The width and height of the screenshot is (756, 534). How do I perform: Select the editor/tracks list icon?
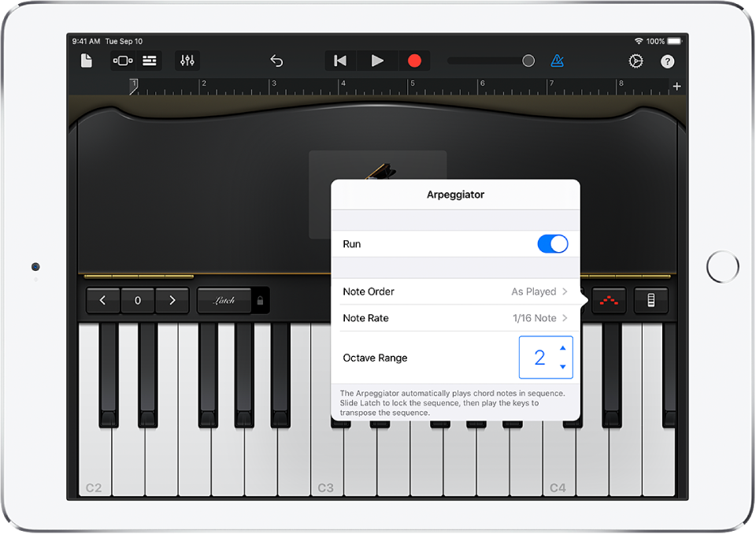click(x=149, y=61)
